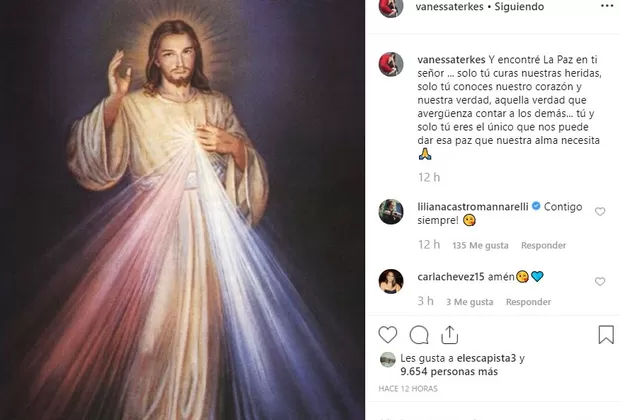620x420 pixels.
Task: Like carlachevez15's comment
Action: [600, 282]
